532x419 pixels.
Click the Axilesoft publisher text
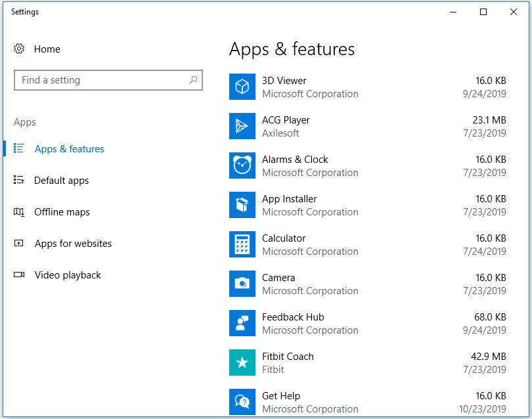[x=280, y=133]
